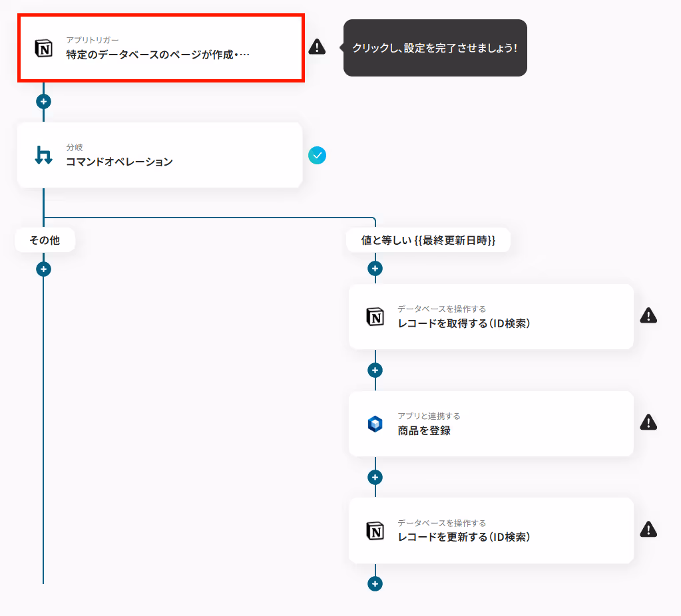This screenshot has width=681, height=616.
Task: Select the その他 branch label
Action: tap(45, 240)
